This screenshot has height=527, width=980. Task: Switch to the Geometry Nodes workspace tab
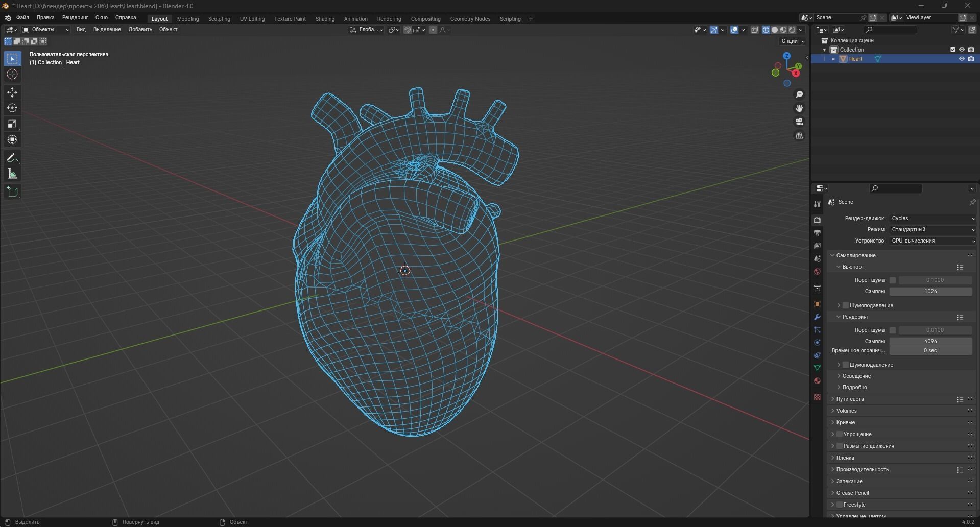(470, 19)
